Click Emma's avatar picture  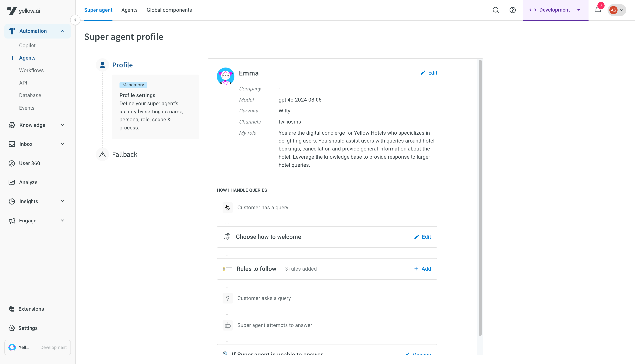[225, 76]
